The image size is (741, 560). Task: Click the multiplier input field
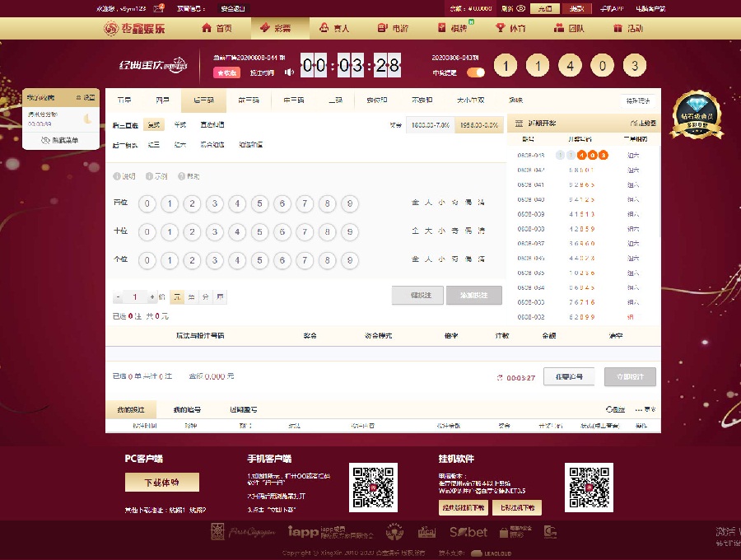135,296
